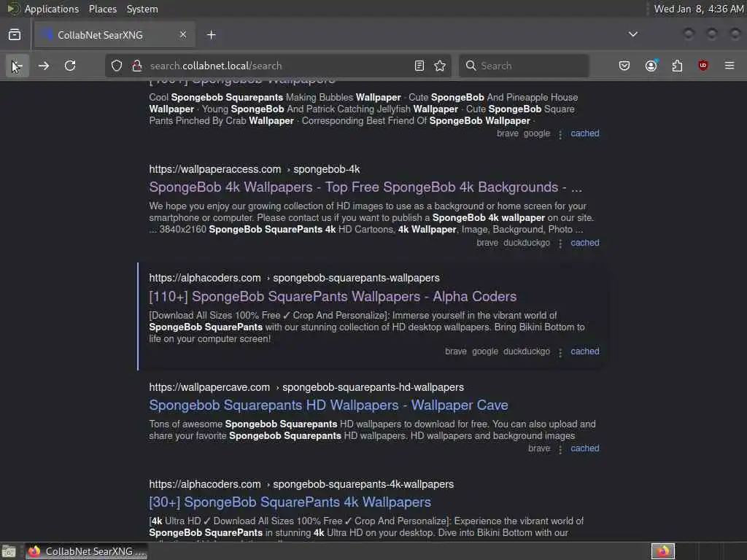
Task: Click the alphacoders.com spongebob-squarepants-wallpapers URL
Action: click(294, 278)
